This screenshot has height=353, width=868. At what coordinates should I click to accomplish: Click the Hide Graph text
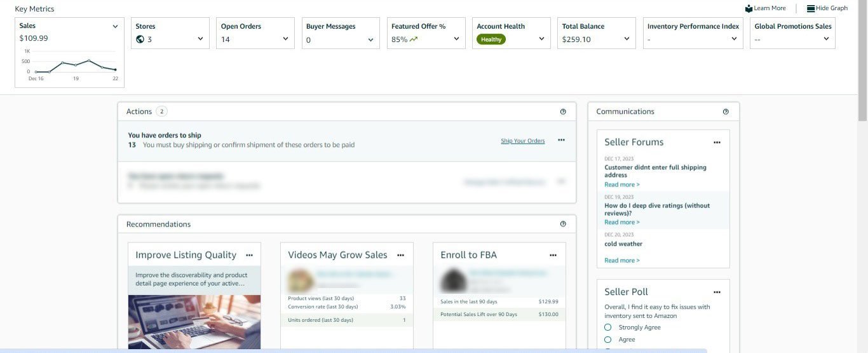click(x=832, y=8)
